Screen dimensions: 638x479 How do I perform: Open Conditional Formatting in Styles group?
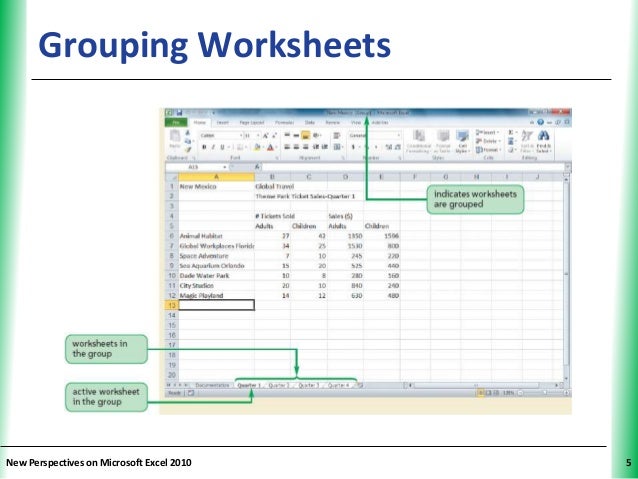(418, 141)
